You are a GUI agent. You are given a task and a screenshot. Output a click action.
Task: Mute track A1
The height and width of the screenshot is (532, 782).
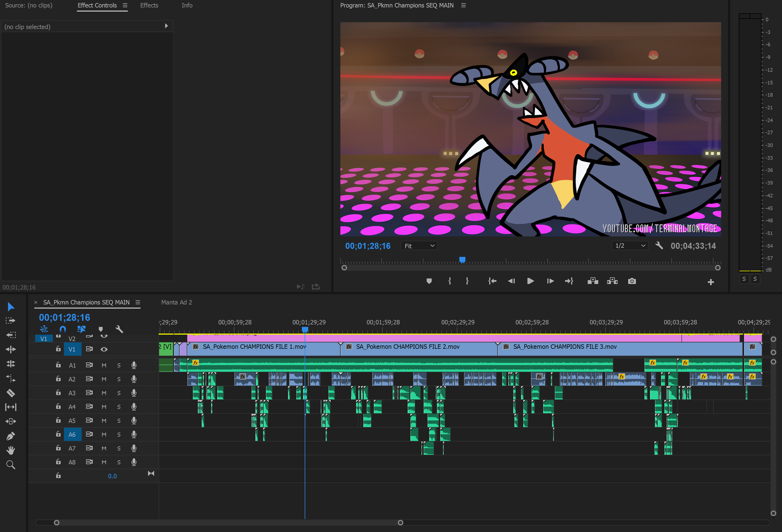tap(104, 365)
